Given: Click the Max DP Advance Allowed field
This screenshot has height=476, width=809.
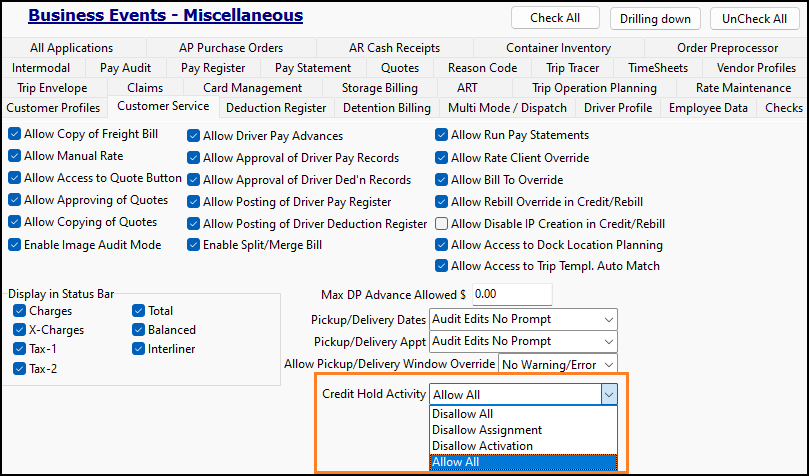Looking at the screenshot, I should [x=512, y=294].
